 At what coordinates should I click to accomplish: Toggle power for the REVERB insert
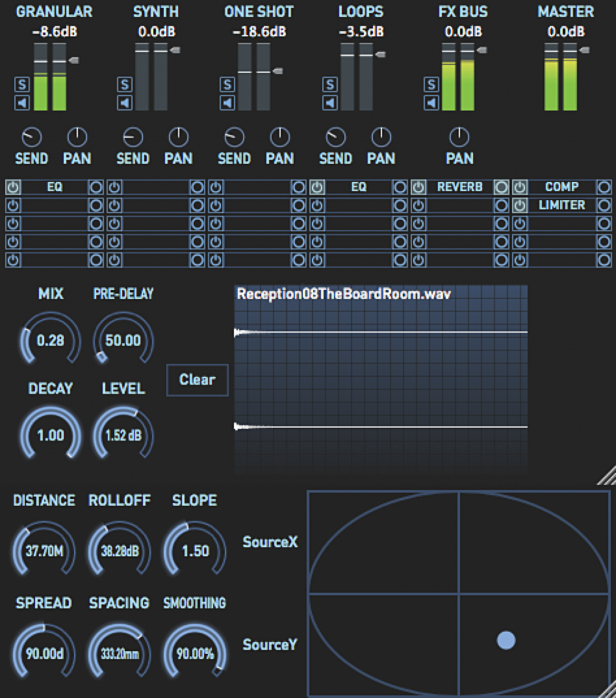pyautogui.click(x=419, y=187)
